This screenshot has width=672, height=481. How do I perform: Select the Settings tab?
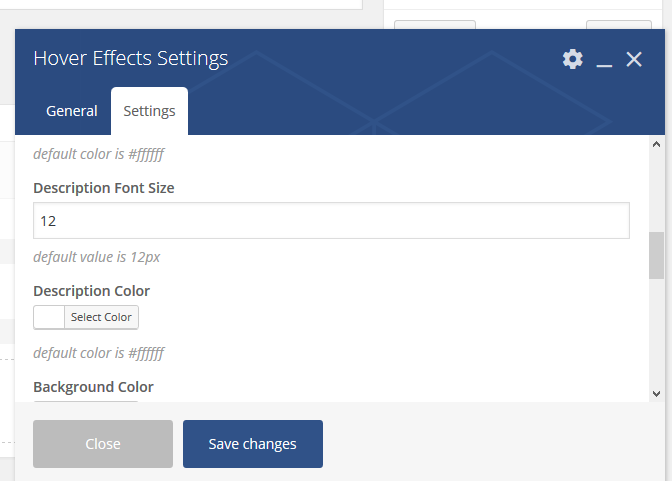pyautogui.click(x=150, y=111)
